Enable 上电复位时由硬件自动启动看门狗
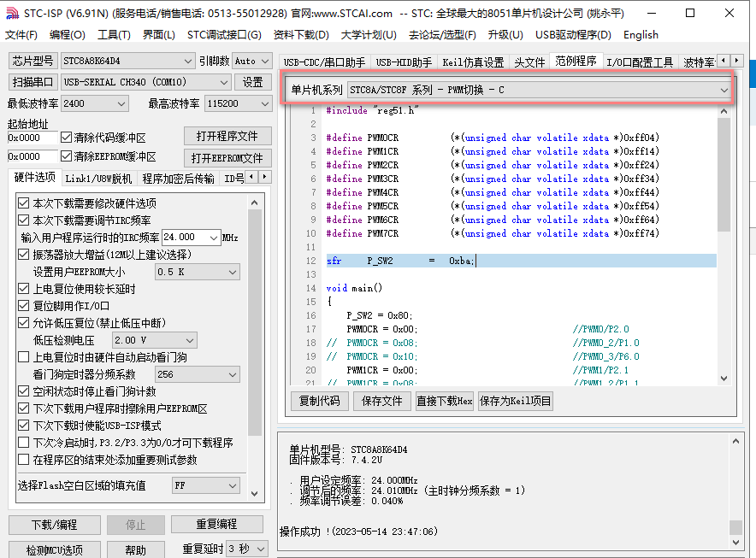The image size is (756, 558). [23, 357]
